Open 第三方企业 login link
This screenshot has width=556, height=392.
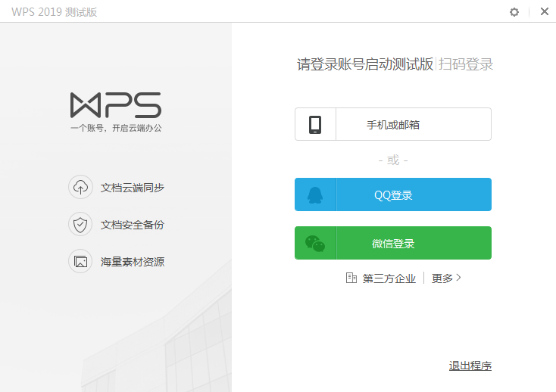[x=389, y=278]
